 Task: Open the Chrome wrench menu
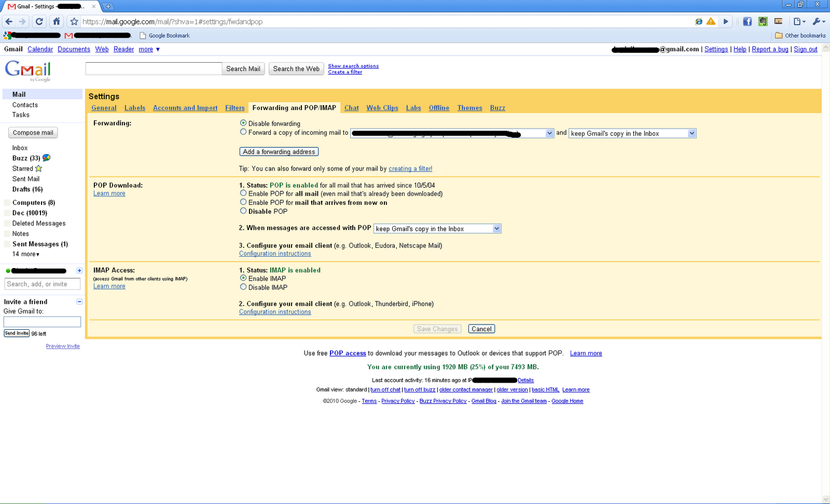(x=819, y=22)
